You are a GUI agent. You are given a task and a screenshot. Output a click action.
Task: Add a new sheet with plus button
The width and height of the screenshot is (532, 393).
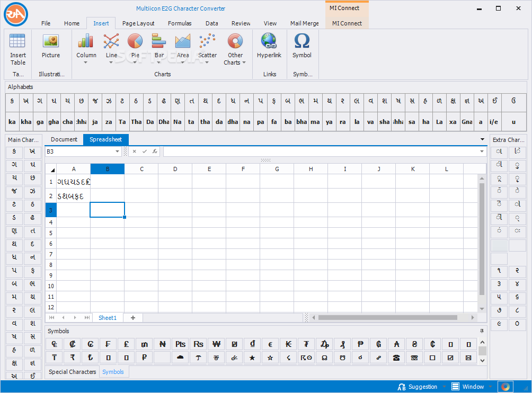133,318
